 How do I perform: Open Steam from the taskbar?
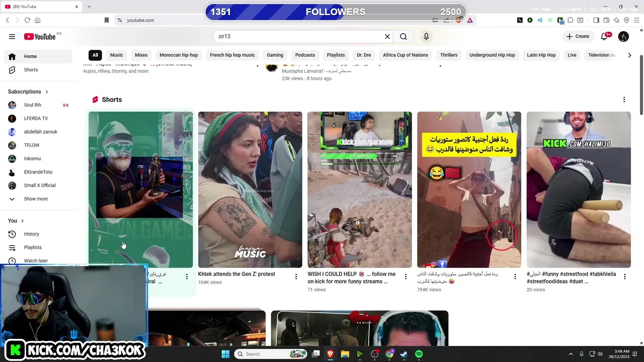(x=404, y=354)
